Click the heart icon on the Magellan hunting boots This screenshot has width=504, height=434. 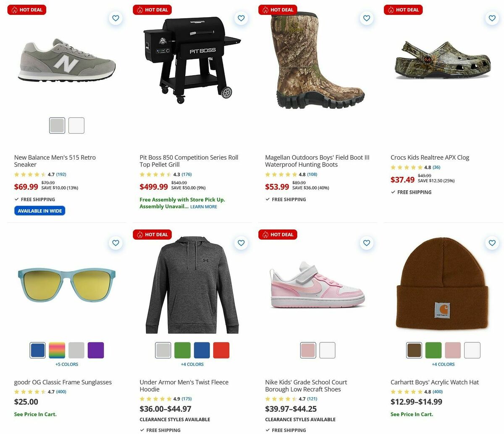366,18
